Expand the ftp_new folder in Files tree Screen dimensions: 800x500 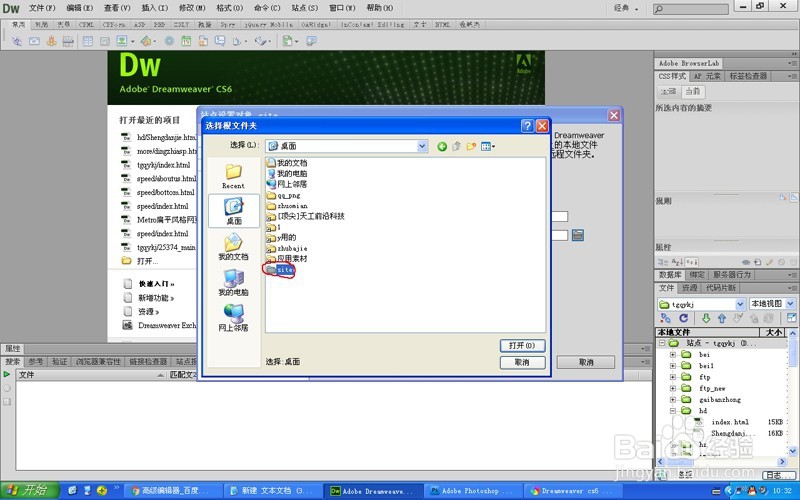click(x=672, y=388)
